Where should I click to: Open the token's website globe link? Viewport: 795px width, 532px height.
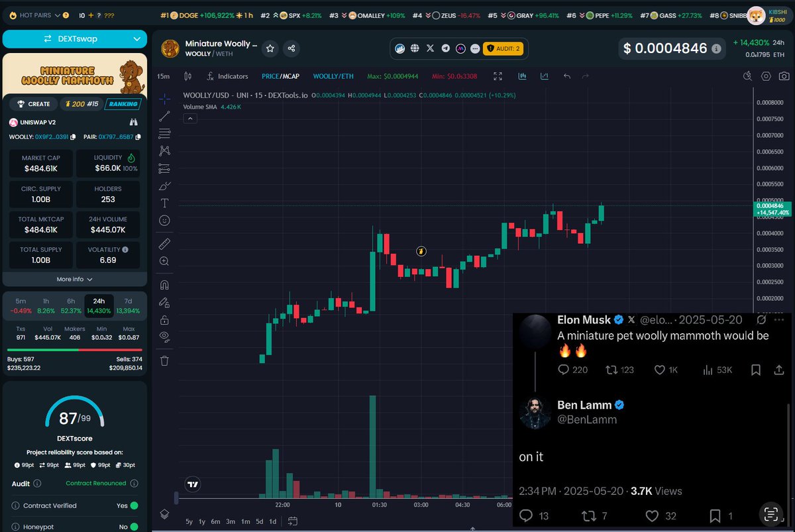415,48
